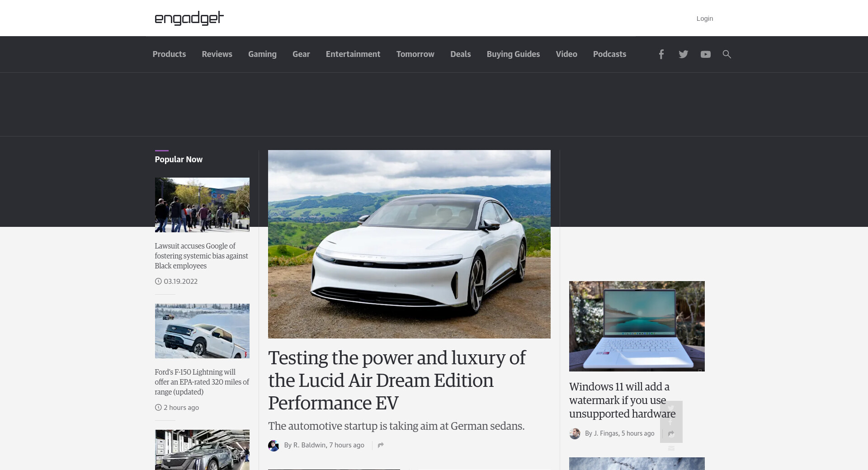Navigate to Entertainment
The image size is (868, 470).
[353, 54]
